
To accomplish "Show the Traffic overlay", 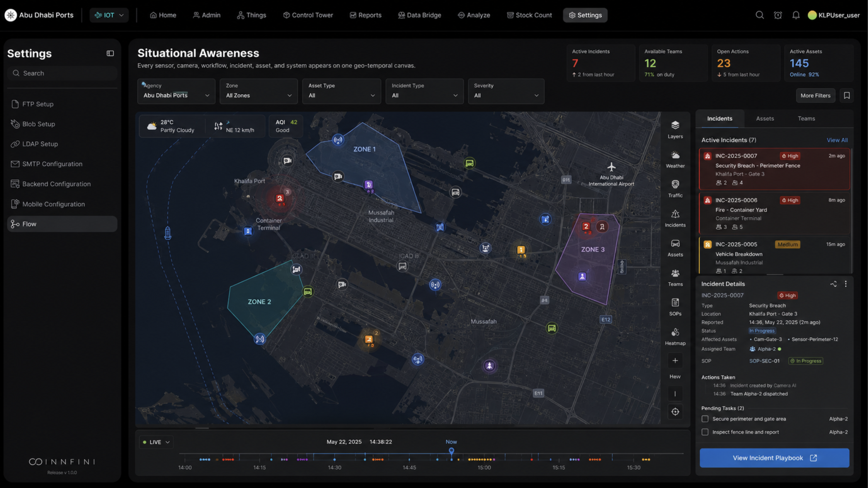I will (675, 189).
